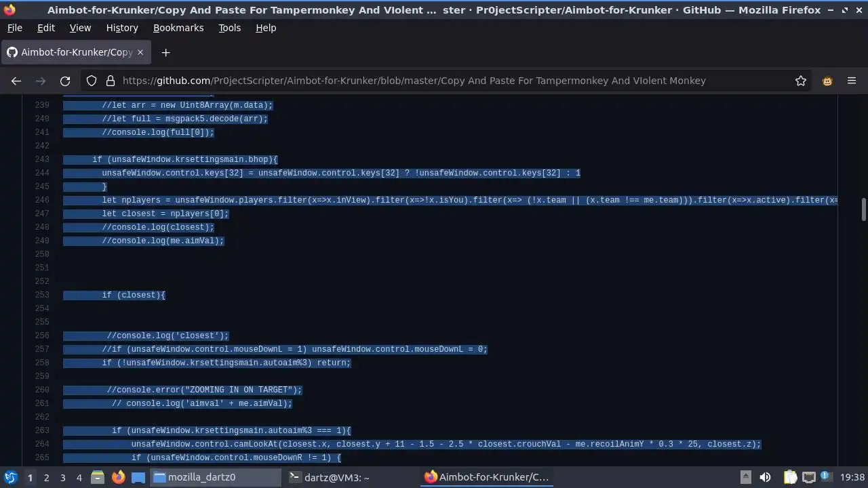Click the 19:38 panel clock
868x488 pixels.
[x=852, y=477]
